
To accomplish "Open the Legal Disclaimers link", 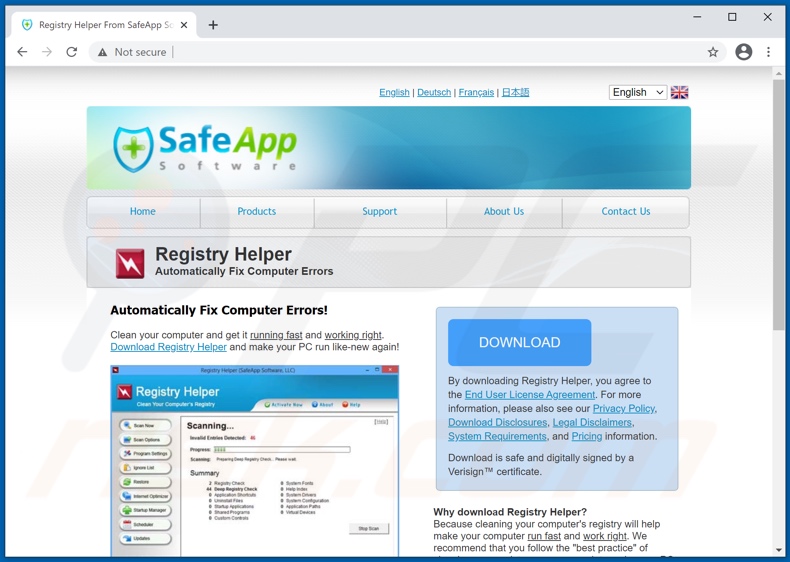I will pyautogui.click(x=592, y=422).
